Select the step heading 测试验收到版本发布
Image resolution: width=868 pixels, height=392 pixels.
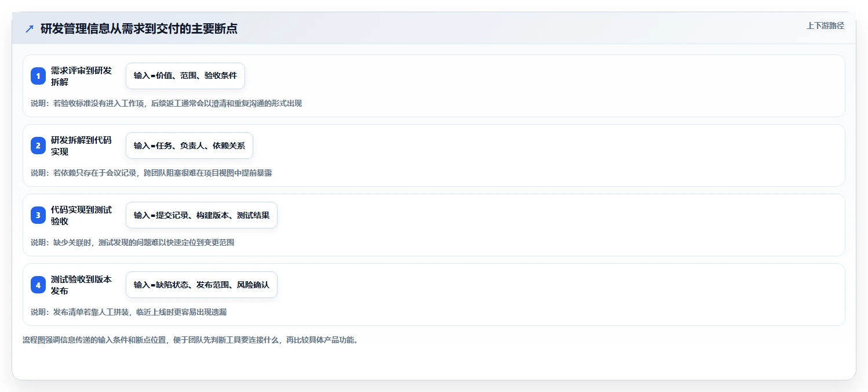click(x=81, y=285)
